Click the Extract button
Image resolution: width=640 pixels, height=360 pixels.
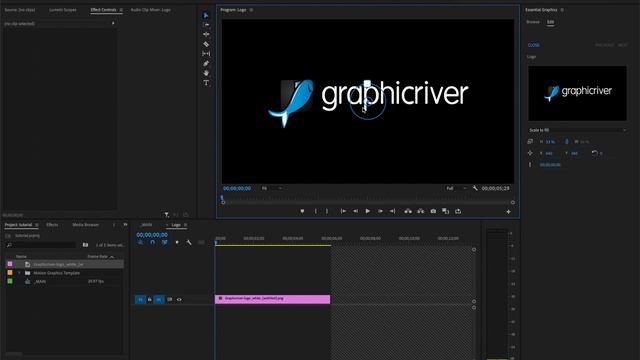coord(420,211)
